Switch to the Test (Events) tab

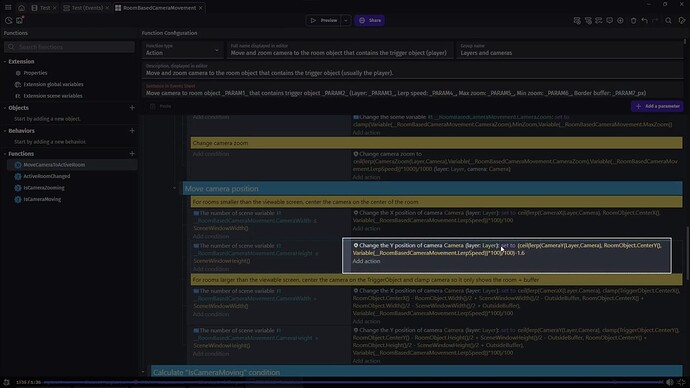coord(83,7)
